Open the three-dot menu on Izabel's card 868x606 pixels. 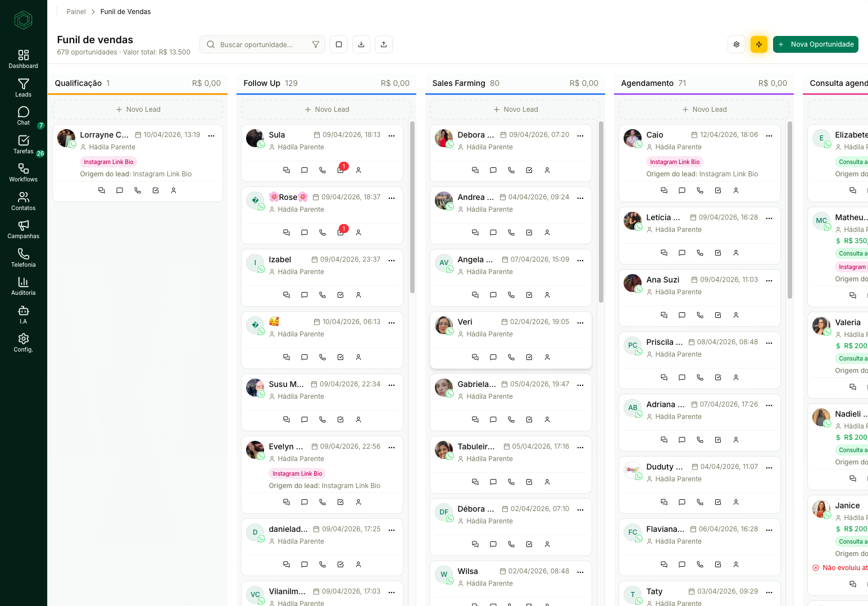[392, 260]
